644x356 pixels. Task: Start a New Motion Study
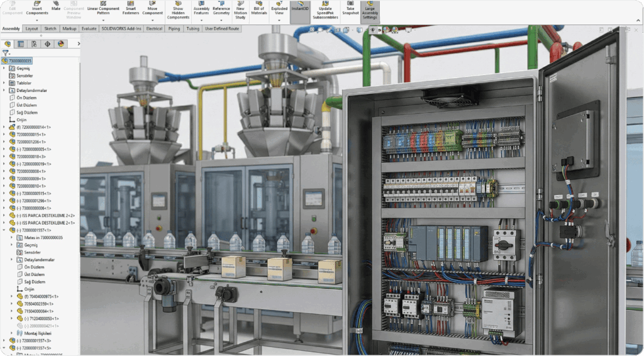[240, 9]
